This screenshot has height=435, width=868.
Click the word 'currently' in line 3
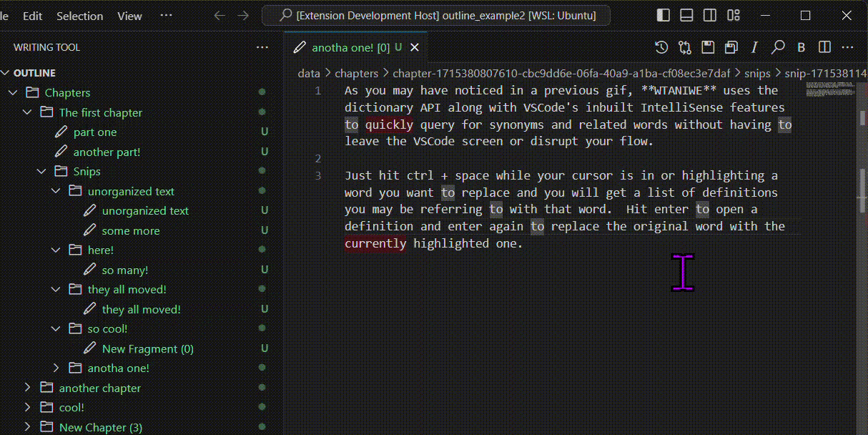pos(375,243)
